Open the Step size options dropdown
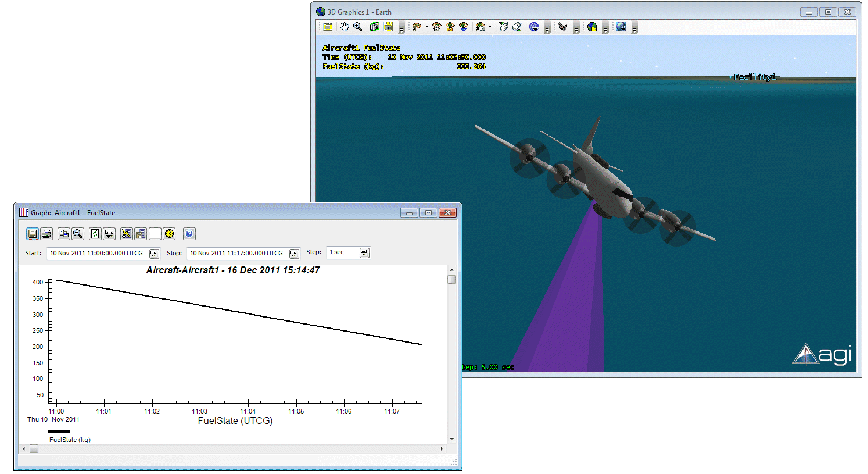This screenshot has height=474, width=868. [x=364, y=252]
